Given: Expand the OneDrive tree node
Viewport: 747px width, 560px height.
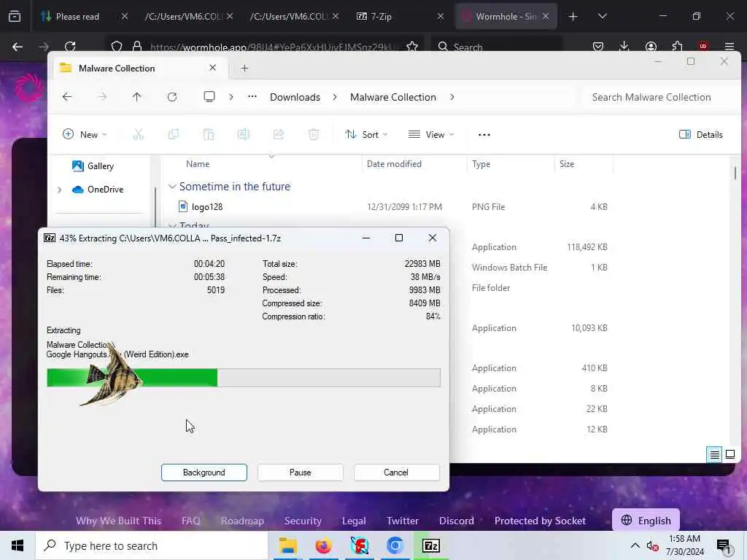Looking at the screenshot, I should 59,190.
